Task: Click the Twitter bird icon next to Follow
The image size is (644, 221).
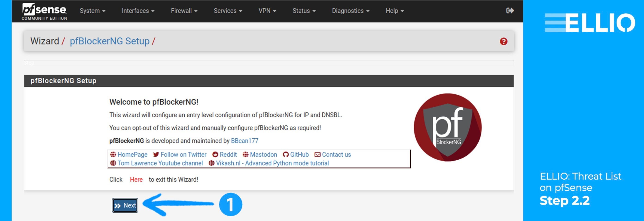Action: pyautogui.click(x=156, y=154)
